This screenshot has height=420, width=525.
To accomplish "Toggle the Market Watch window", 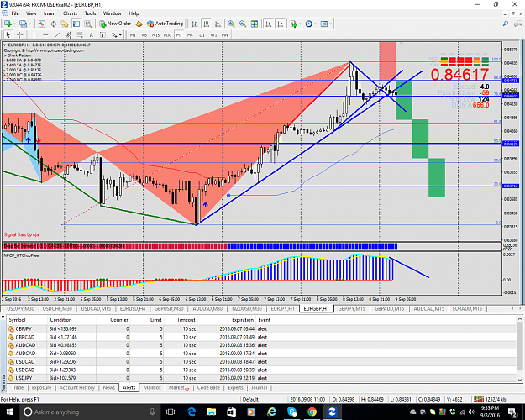I will pyautogui.click(x=41, y=24).
